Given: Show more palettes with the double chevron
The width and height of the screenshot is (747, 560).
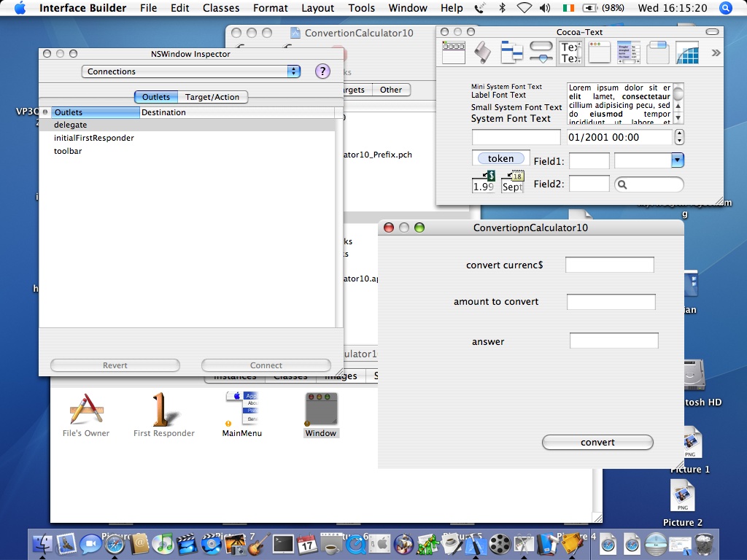Looking at the screenshot, I should tap(716, 52).
